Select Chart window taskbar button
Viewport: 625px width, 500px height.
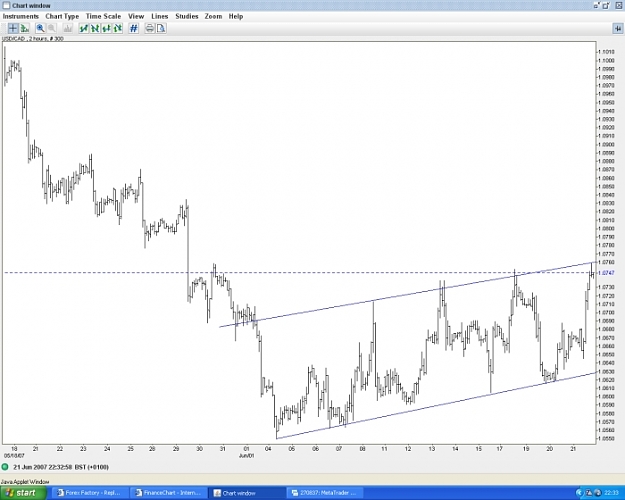(x=246, y=493)
